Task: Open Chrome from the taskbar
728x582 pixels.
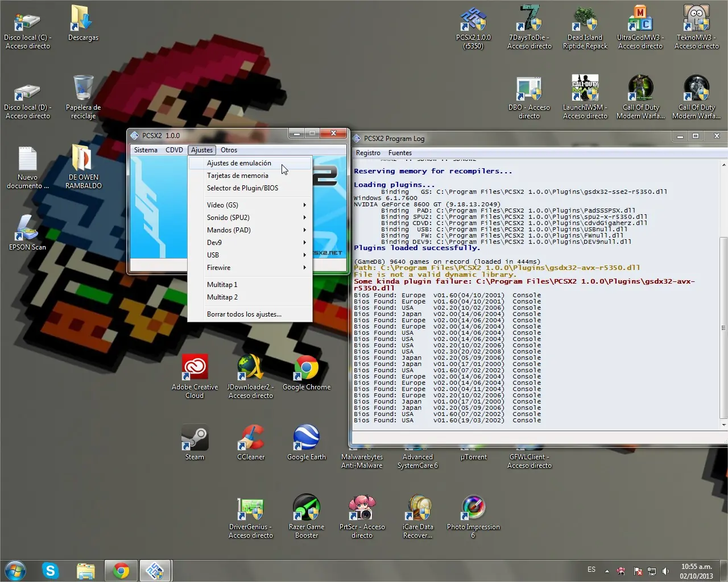Action: click(x=121, y=571)
